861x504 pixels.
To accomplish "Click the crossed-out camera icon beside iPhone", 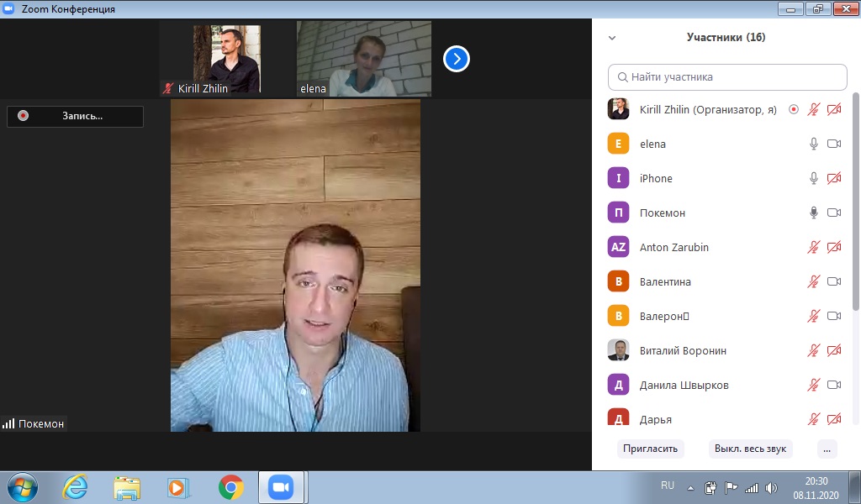I will (x=834, y=178).
